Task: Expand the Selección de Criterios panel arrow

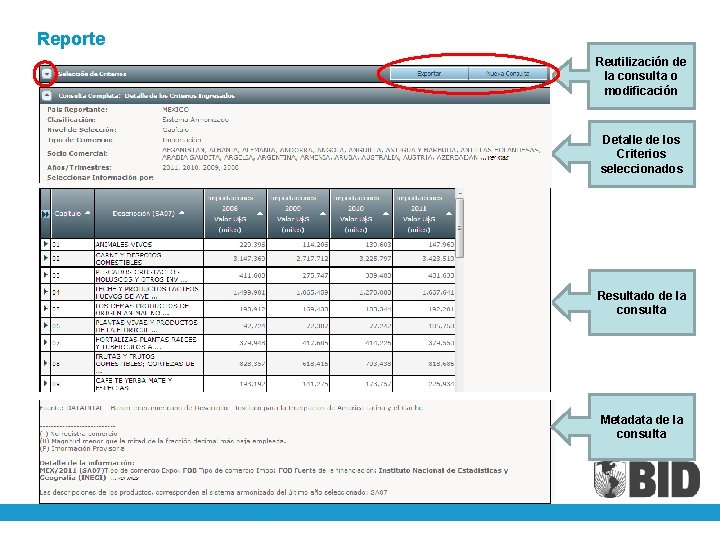Action: (x=46, y=73)
